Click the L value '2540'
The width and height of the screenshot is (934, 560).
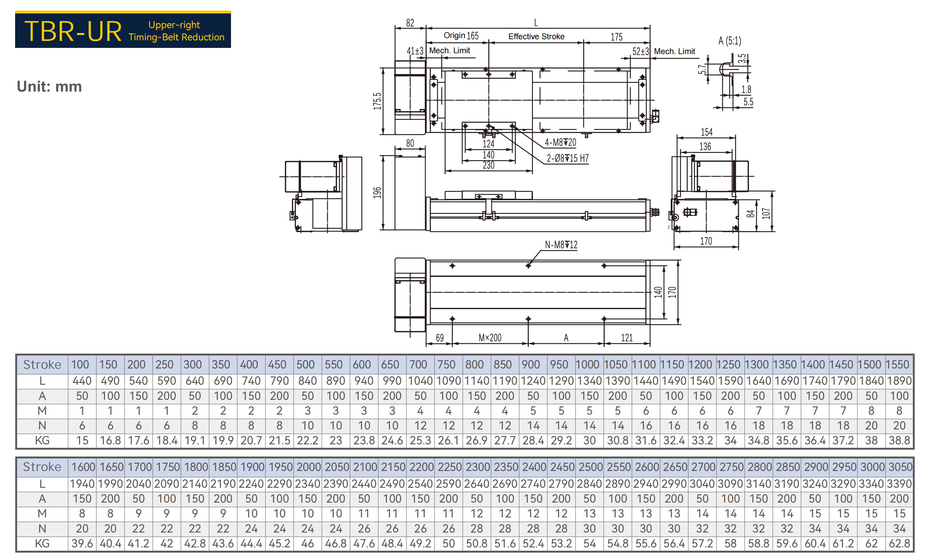click(x=420, y=484)
